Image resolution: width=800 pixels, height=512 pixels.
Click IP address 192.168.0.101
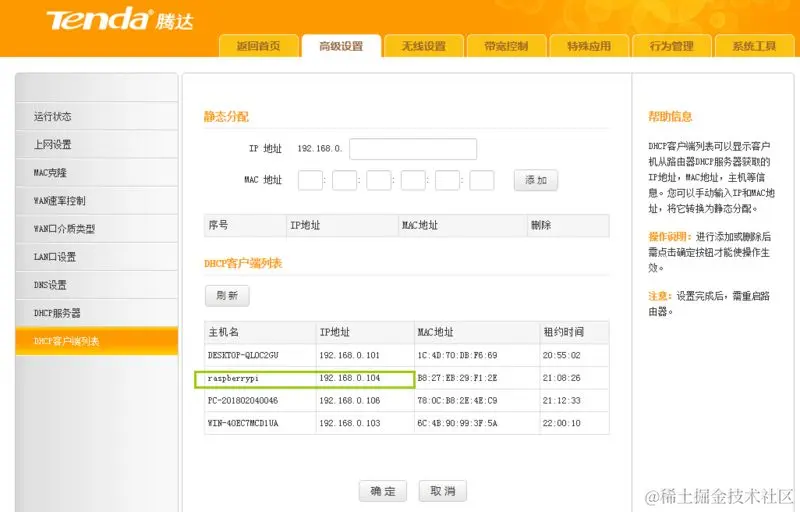(x=349, y=355)
